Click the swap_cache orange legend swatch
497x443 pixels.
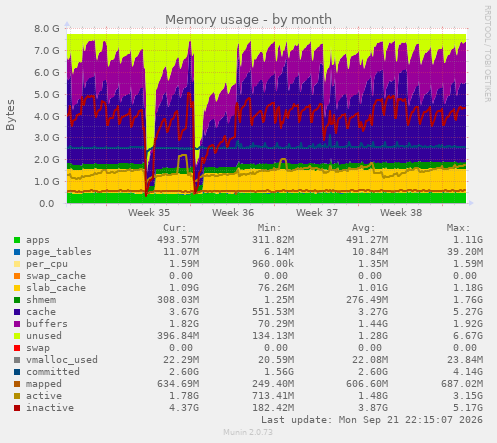tap(17, 276)
